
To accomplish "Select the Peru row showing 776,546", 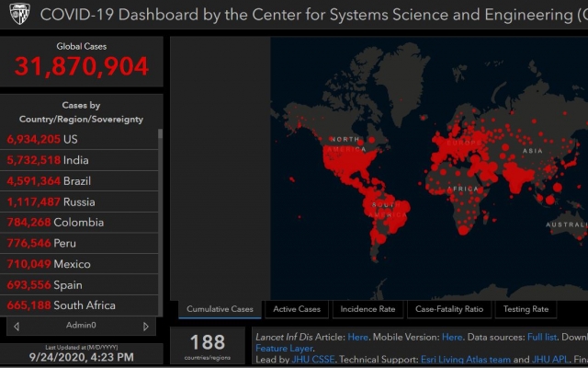I will (79, 243).
